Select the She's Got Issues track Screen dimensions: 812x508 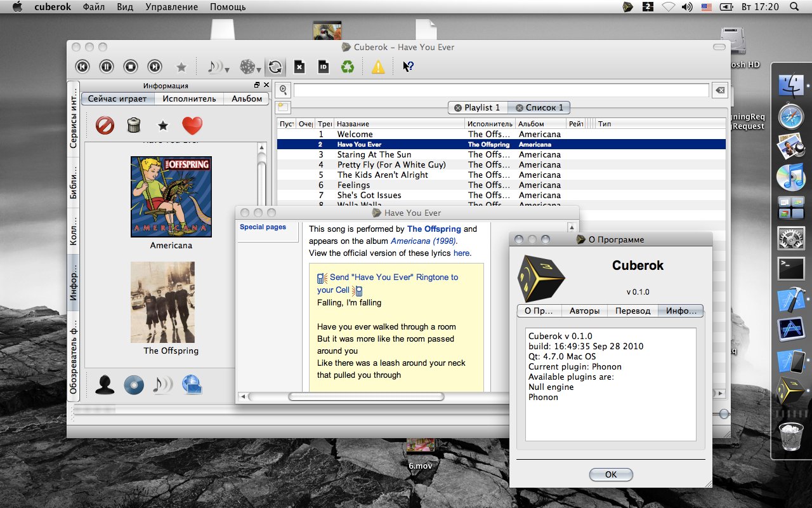501,195
